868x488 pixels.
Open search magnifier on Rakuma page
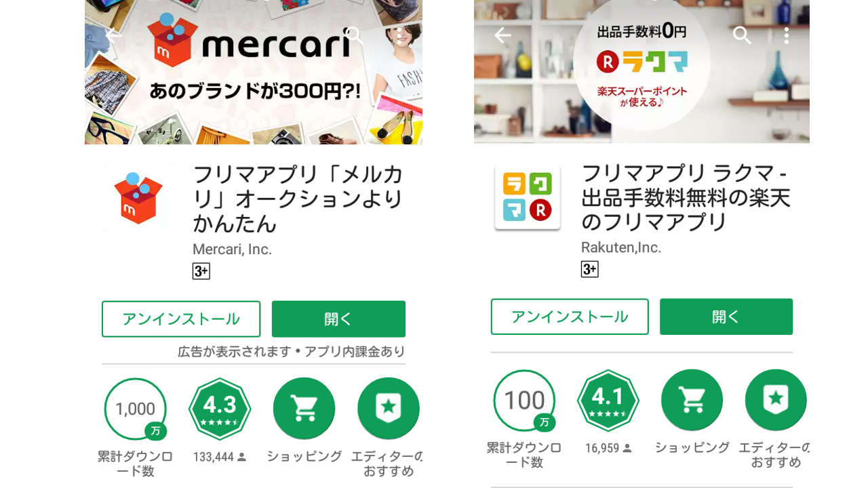tap(743, 35)
